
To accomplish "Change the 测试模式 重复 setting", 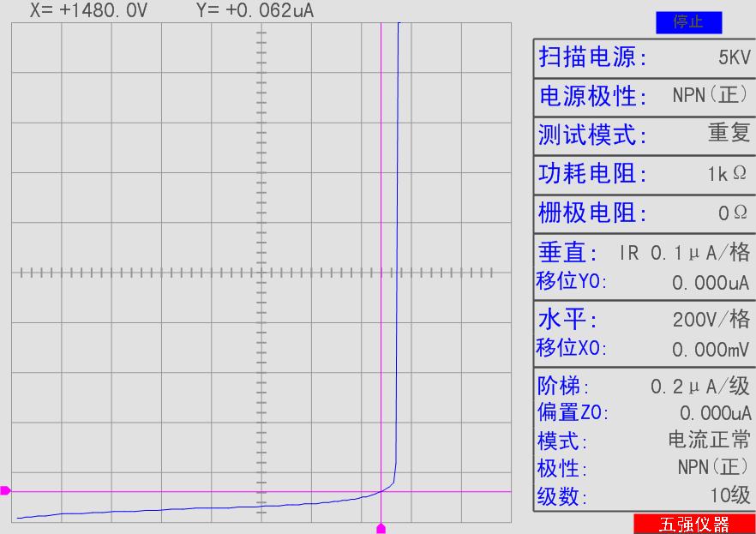I will click(644, 134).
